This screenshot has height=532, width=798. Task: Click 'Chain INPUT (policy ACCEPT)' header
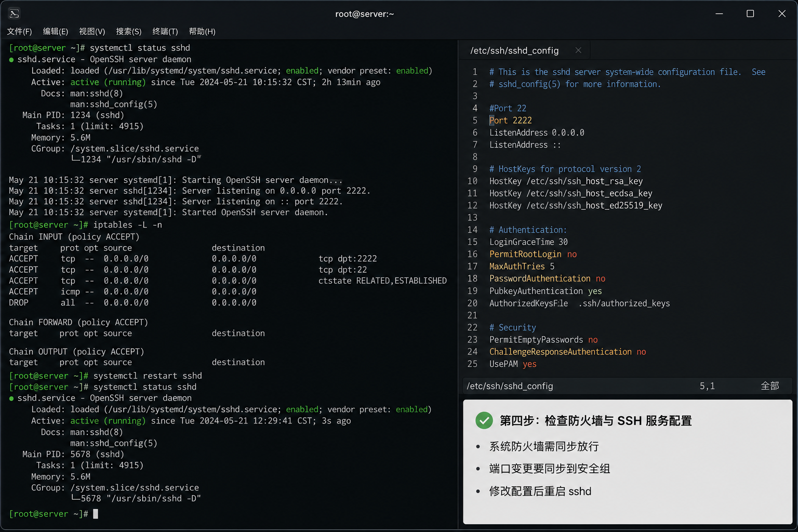pyautogui.click(x=74, y=237)
